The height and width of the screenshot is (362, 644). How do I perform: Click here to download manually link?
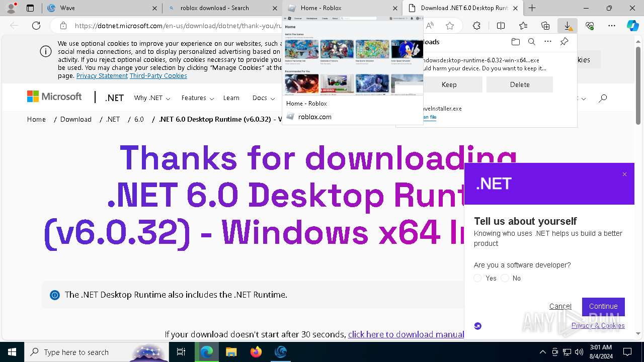(x=407, y=334)
